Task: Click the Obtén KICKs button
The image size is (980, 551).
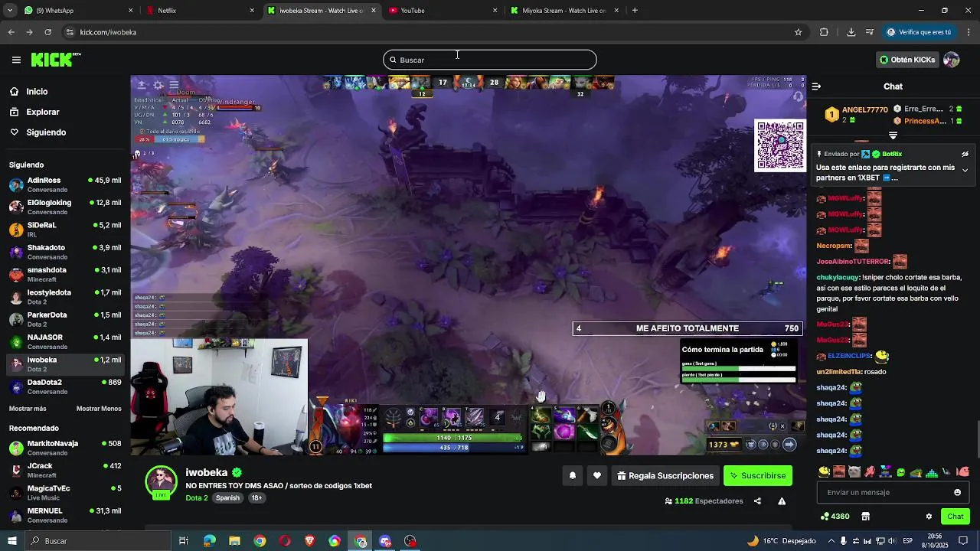Action: [907, 60]
